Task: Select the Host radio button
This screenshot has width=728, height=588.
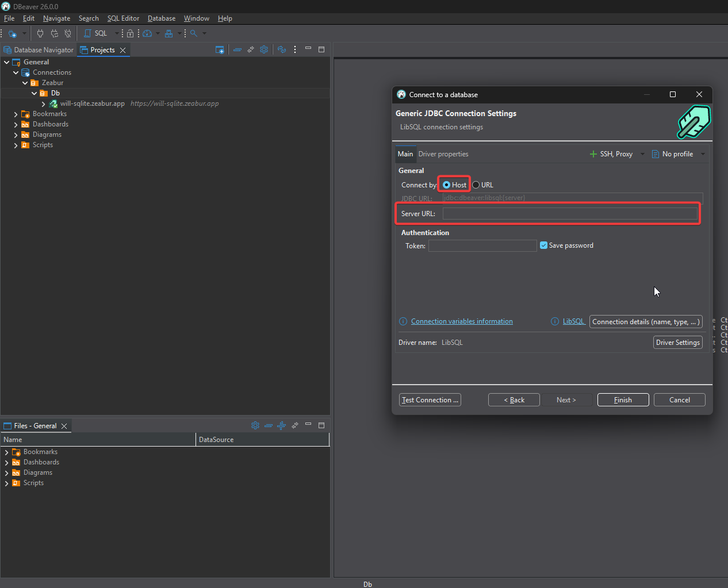Action: [447, 185]
